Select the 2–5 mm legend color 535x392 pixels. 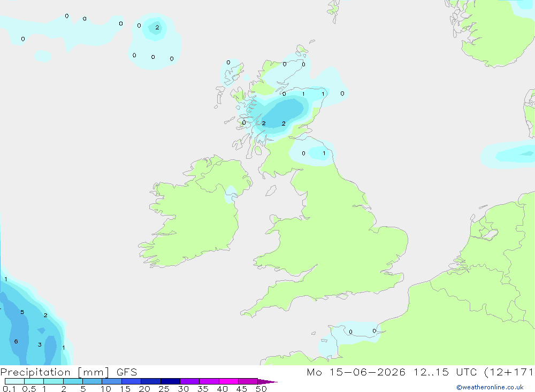(x=73, y=381)
